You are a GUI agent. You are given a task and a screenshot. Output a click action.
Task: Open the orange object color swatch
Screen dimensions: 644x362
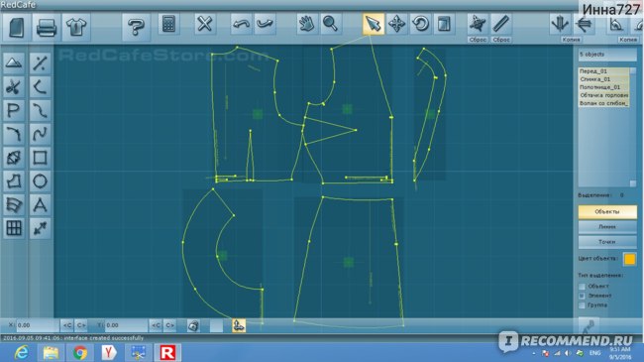pyautogui.click(x=629, y=259)
